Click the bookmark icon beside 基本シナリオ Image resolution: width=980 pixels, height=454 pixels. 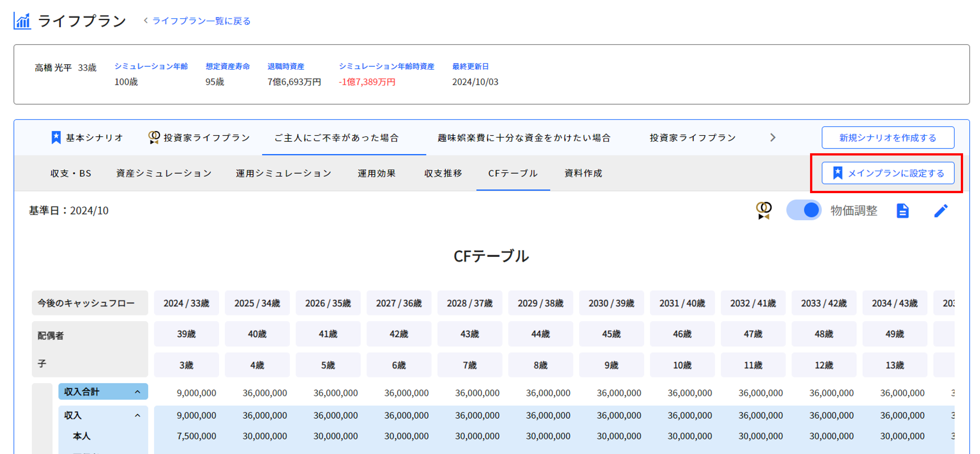[56, 138]
